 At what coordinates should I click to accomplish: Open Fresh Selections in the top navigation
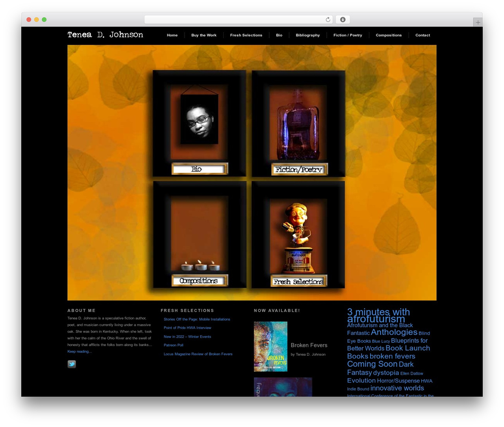(x=246, y=35)
